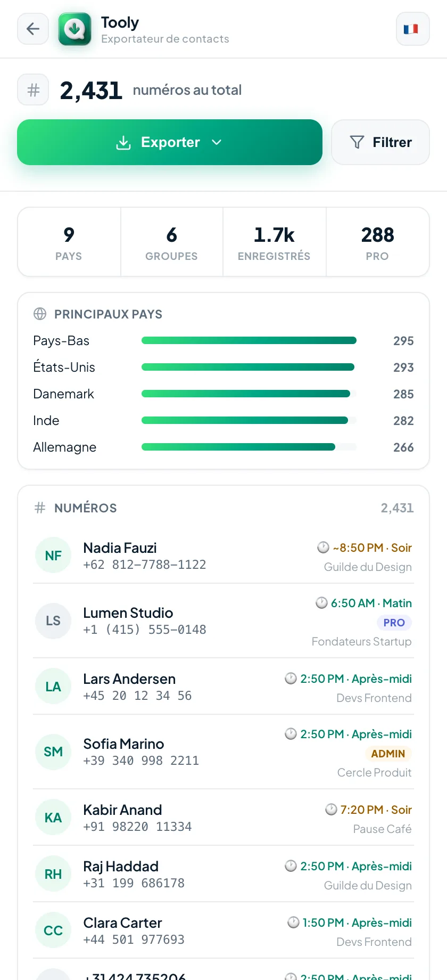Select the 288 Pro stat tile
The width and height of the screenshot is (447, 980).
click(377, 242)
